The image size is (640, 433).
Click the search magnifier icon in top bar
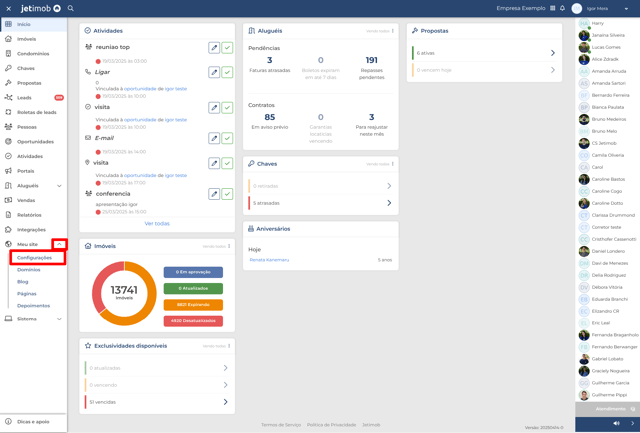tap(71, 8)
